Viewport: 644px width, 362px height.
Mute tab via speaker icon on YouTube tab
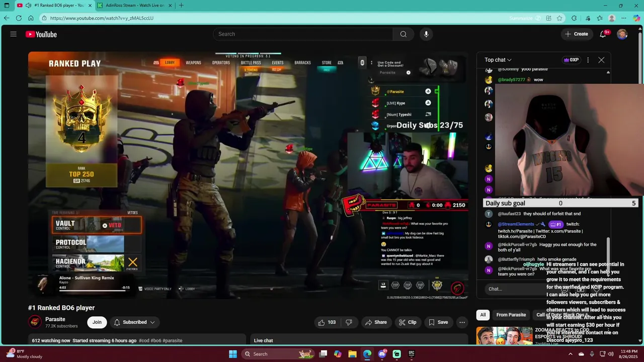pos(29,6)
